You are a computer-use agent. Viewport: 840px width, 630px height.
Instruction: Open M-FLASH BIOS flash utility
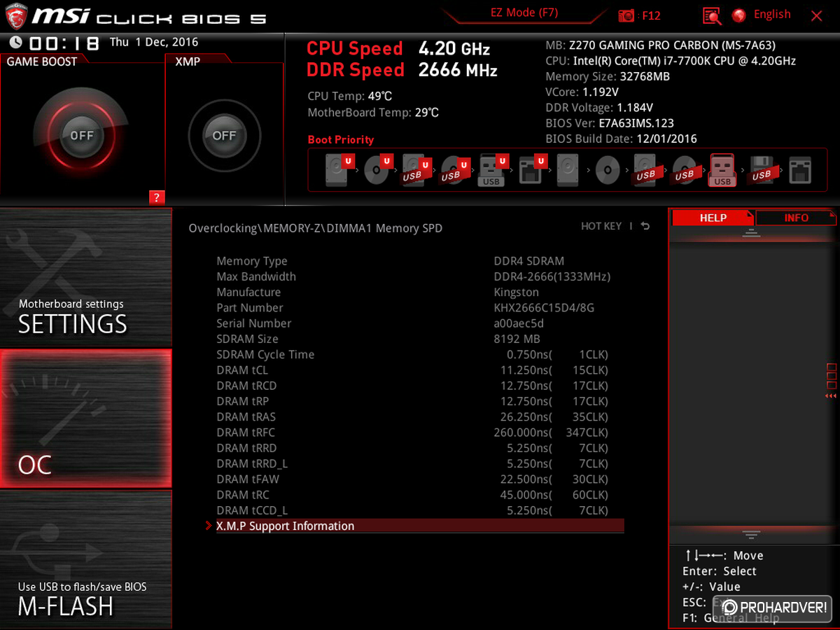click(x=85, y=559)
